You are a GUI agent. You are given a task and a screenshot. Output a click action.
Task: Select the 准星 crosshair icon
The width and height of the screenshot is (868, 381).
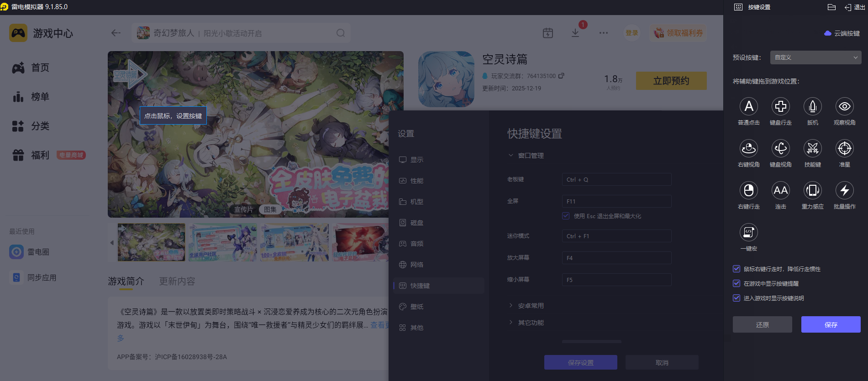click(845, 148)
